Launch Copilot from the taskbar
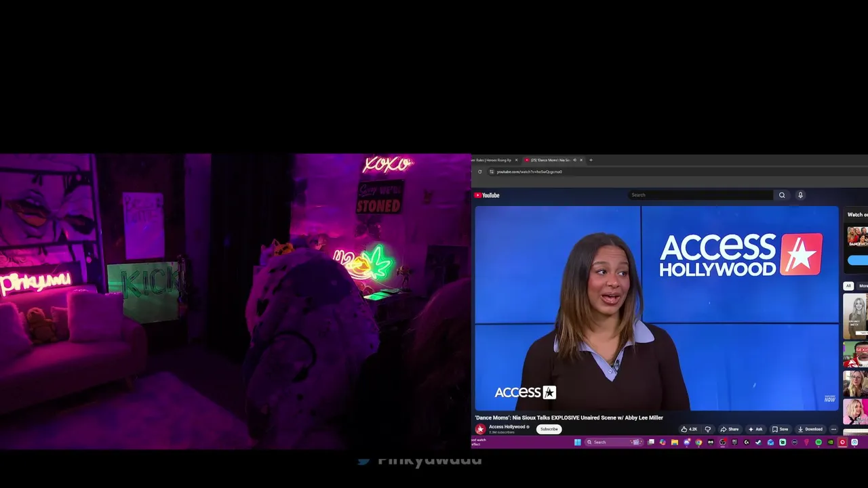 [x=663, y=442]
